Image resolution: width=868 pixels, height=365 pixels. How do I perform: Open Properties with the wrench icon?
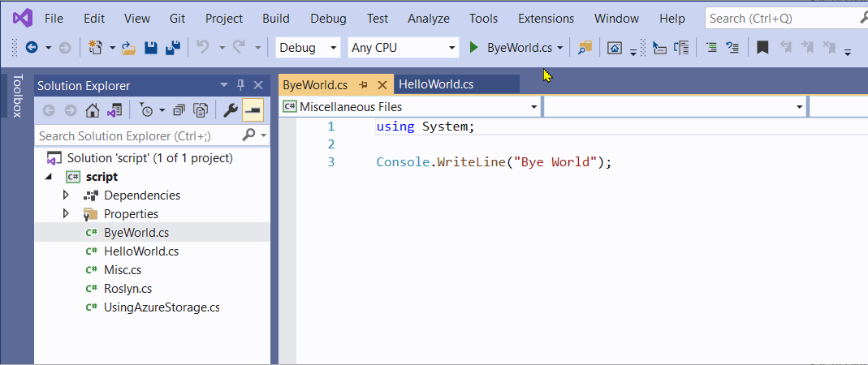(231, 110)
